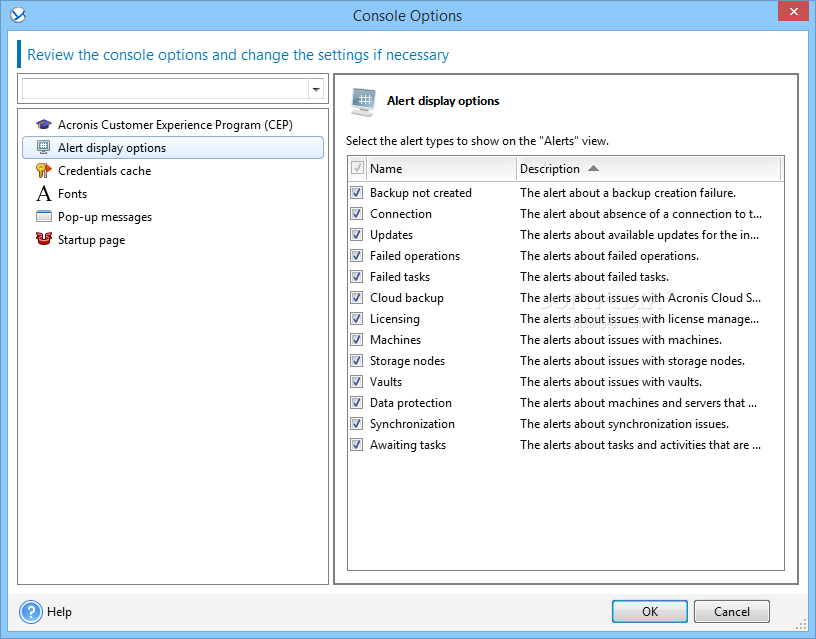Click the keys icon for Credentials cache
The image size is (816, 639).
[44, 171]
